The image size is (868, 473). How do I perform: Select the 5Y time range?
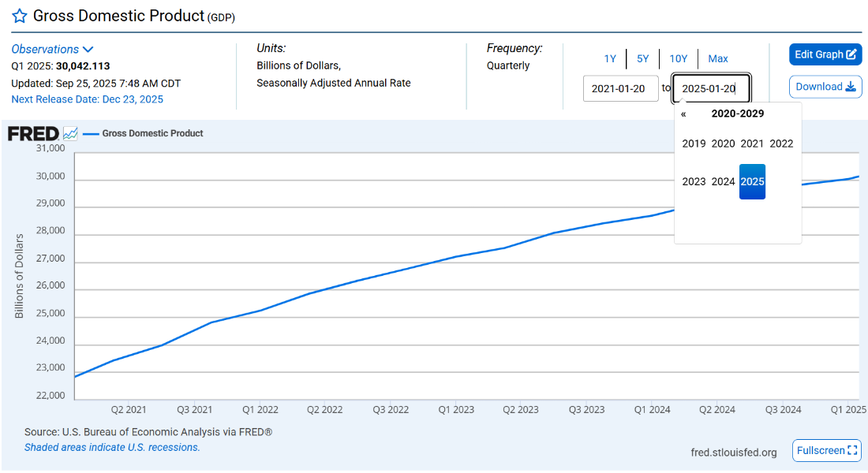pyautogui.click(x=643, y=58)
